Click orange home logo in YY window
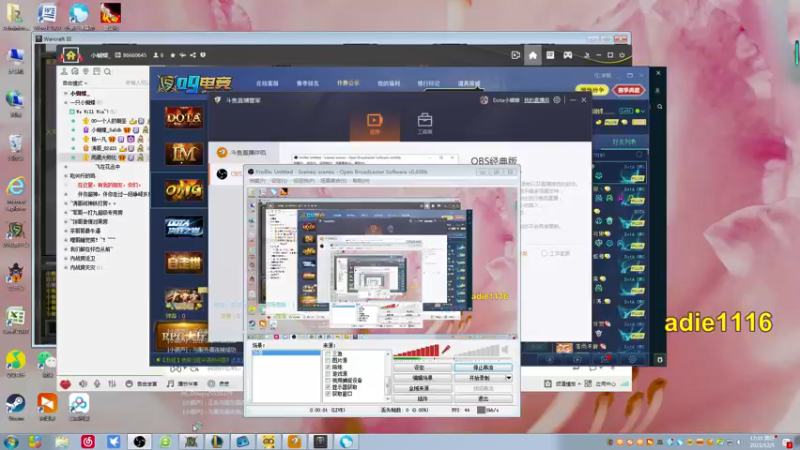The image size is (800, 450). point(71,55)
